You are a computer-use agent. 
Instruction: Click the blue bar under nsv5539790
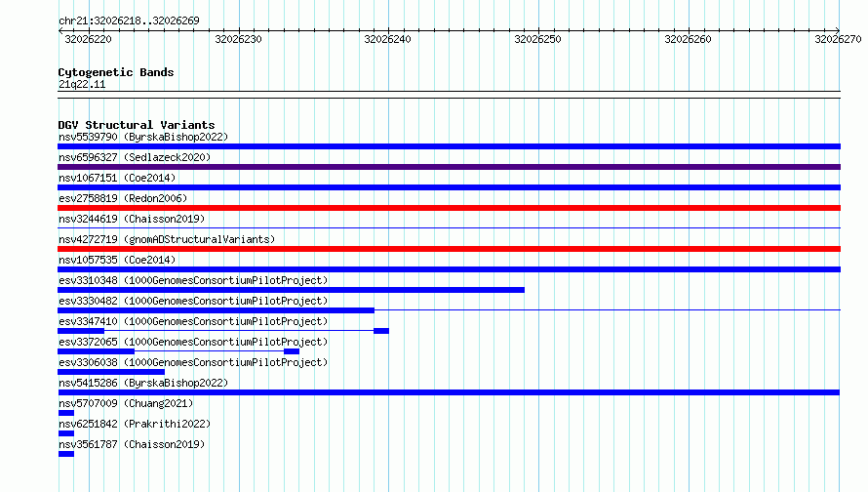pos(449,146)
